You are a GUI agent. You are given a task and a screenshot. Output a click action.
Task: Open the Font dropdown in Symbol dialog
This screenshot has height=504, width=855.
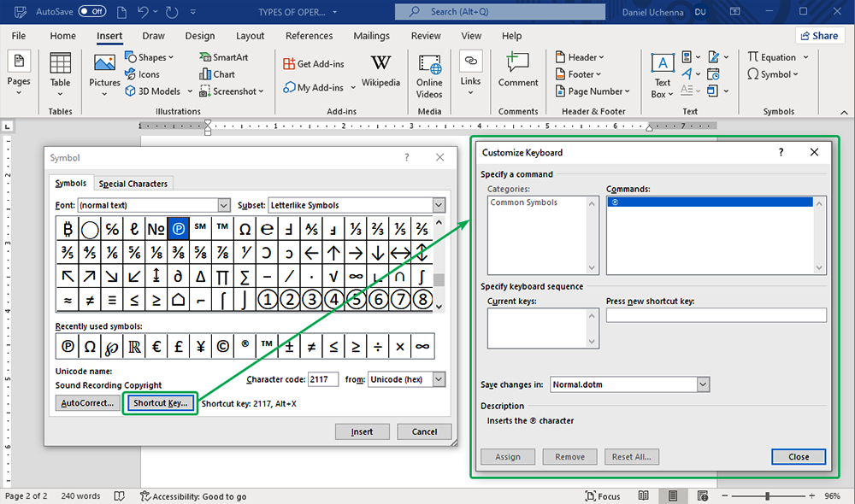click(x=223, y=205)
